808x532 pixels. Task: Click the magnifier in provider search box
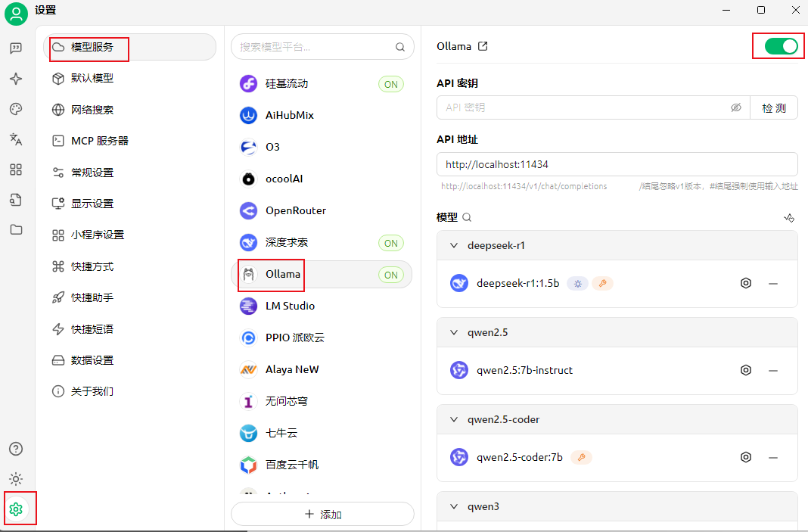click(x=400, y=47)
